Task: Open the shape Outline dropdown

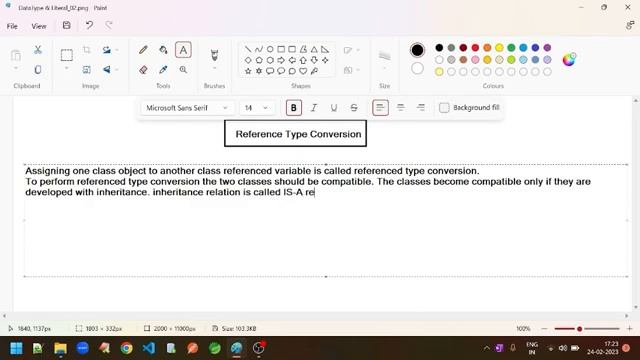Action: click(x=351, y=50)
